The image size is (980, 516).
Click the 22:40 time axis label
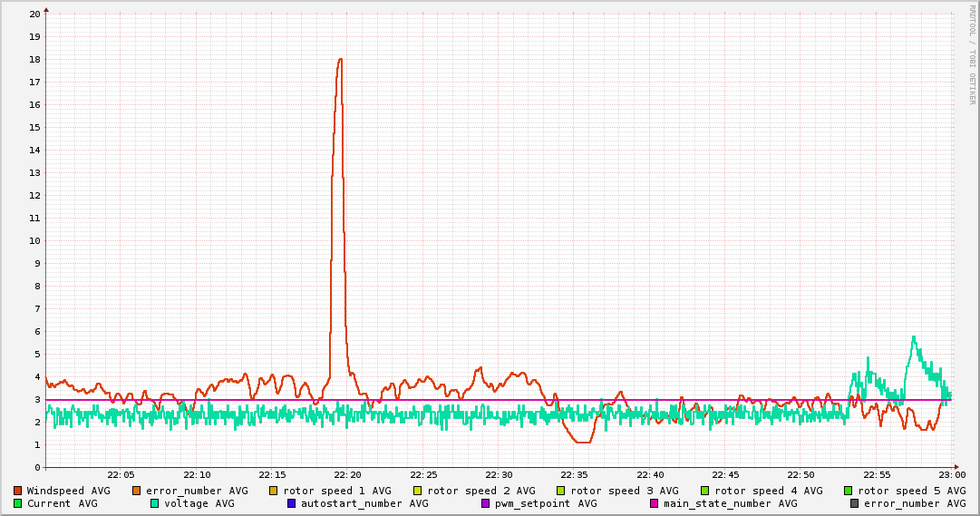651,475
